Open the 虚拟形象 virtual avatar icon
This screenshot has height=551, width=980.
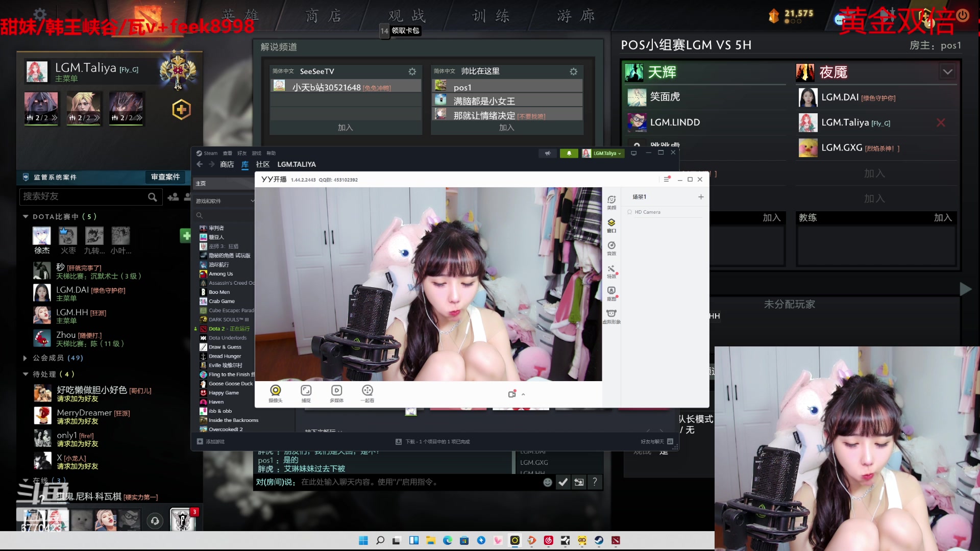[611, 316]
